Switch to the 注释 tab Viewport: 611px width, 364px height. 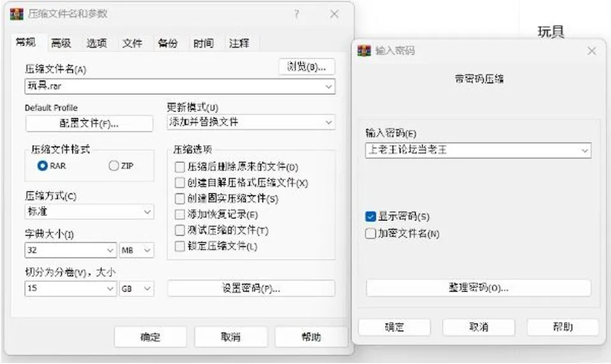pos(239,43)
